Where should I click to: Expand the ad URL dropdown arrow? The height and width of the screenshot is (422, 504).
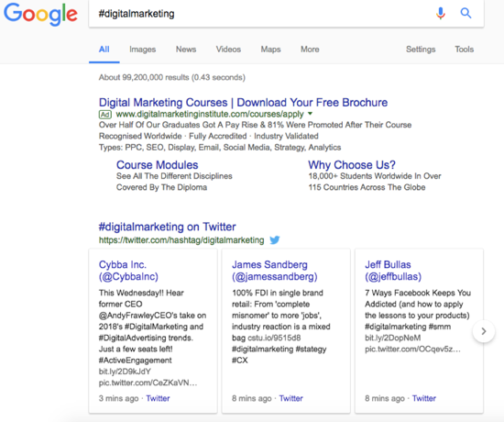pos(310,114)
